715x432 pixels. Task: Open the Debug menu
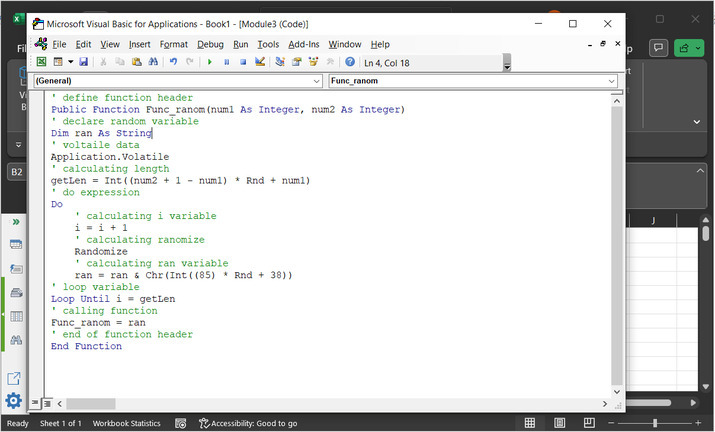point(210,44)
